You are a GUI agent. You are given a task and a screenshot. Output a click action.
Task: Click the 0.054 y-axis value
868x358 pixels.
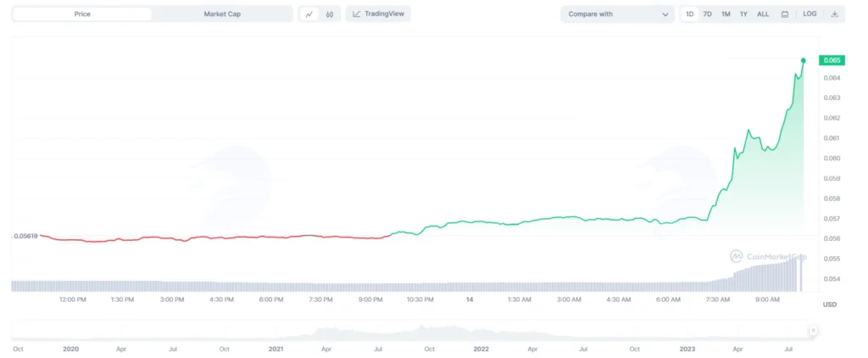tap(832, 279)
